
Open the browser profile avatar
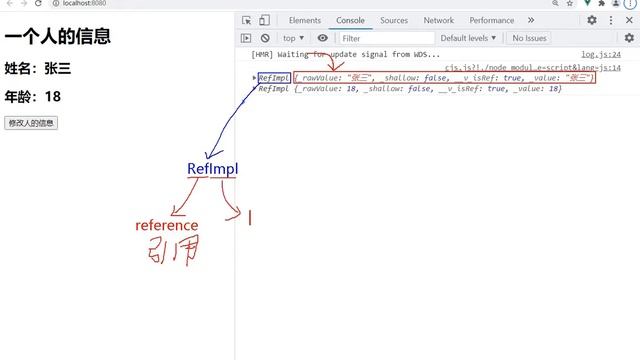[x=616, y=3]
